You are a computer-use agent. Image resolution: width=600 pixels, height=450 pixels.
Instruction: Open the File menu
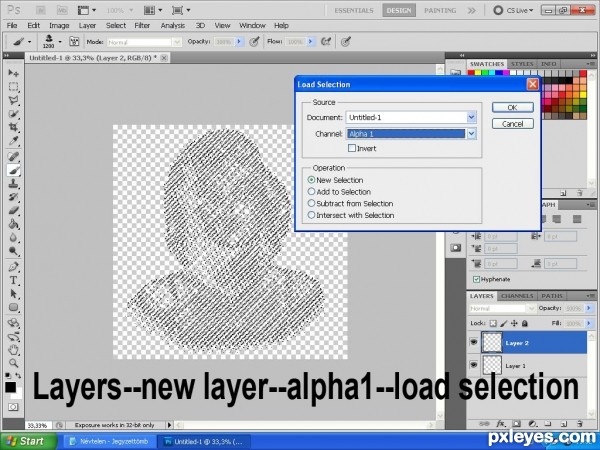[12, 26]
